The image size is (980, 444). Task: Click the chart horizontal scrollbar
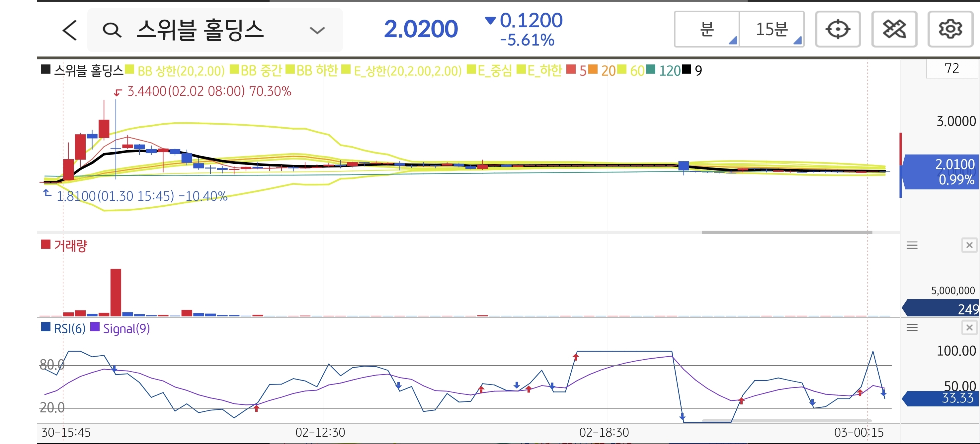click(x=787, y=232)
